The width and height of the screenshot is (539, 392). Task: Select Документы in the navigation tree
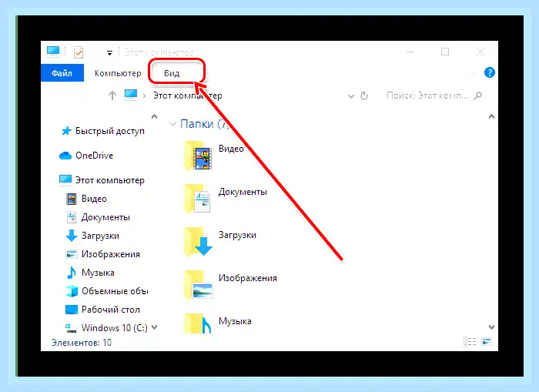(105, 217)
